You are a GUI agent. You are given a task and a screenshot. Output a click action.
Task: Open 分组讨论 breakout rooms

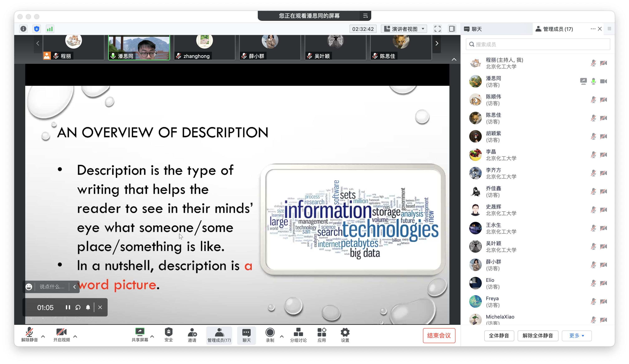[298, 335]
